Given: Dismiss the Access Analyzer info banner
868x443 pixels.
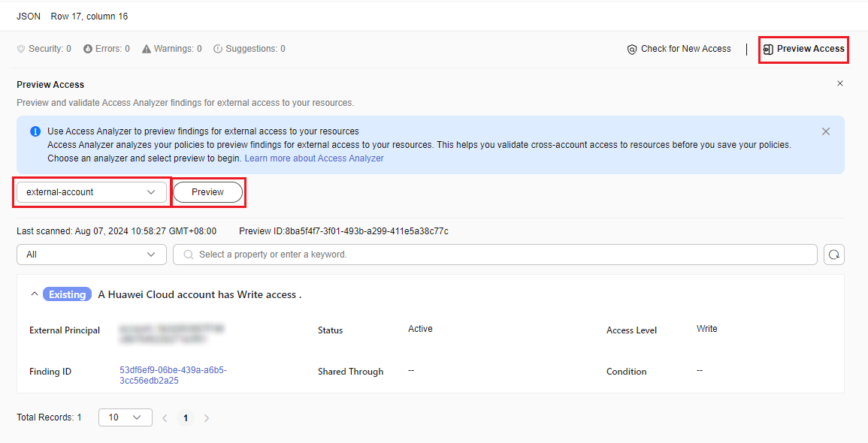Looking at the screenshot, I should tap(826, 131).
